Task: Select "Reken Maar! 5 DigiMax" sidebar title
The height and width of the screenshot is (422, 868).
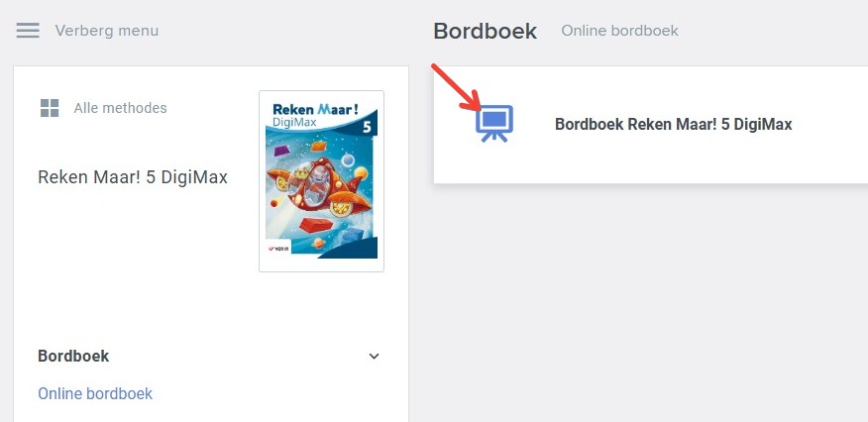Action: [x=133, y=177]
